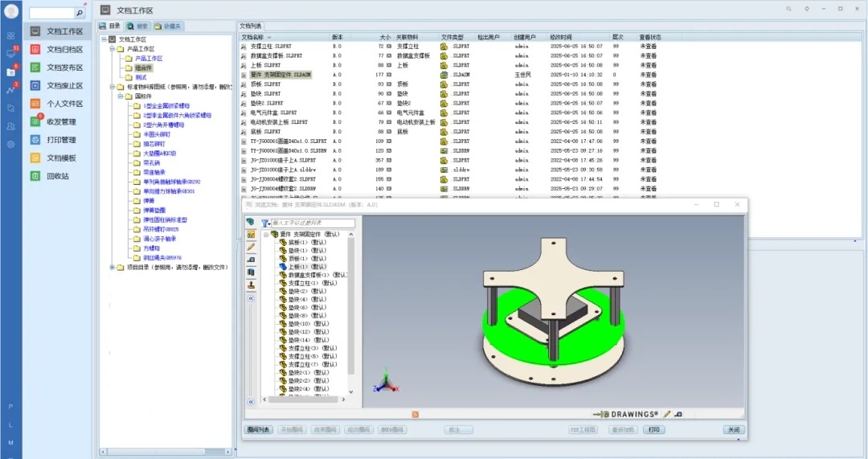This screenshot has height=459, width=868.
Task: Collapse the viewer side panel with chevron
Action: [251, 297]
